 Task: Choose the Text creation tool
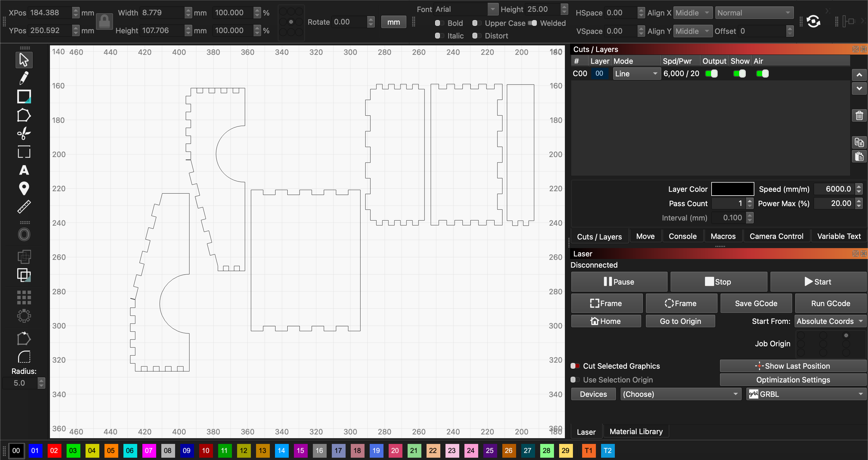(x=24, y=170)
